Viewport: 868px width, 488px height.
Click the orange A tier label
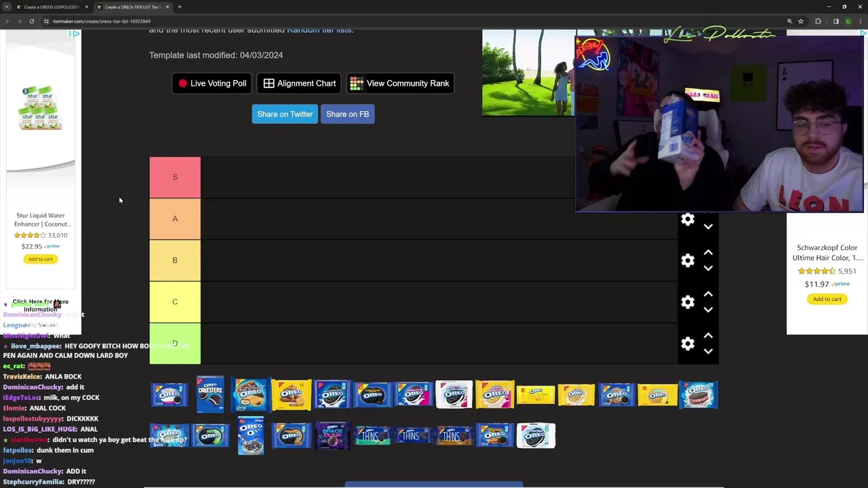pos(175,219)
